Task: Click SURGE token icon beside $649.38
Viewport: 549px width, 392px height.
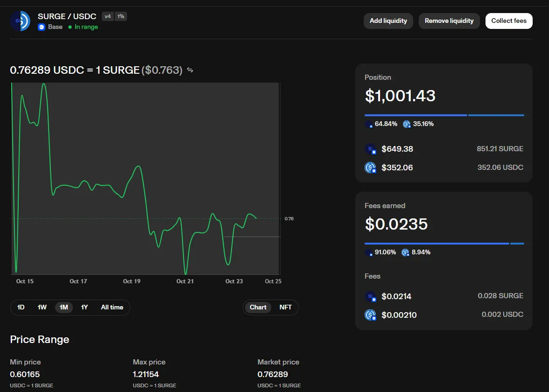Action: pos(370,149)
